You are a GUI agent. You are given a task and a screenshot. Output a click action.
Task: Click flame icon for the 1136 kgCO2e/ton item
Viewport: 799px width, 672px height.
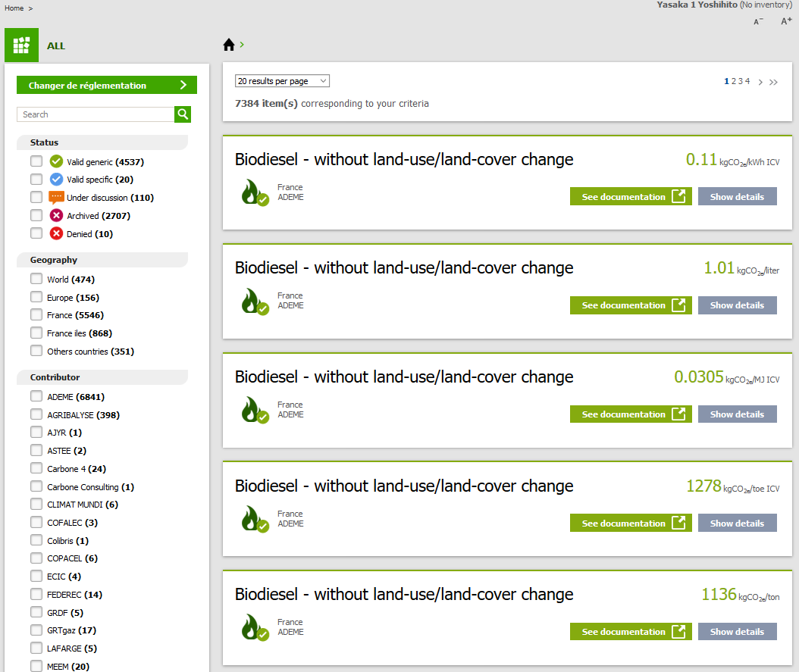[254, 627]
